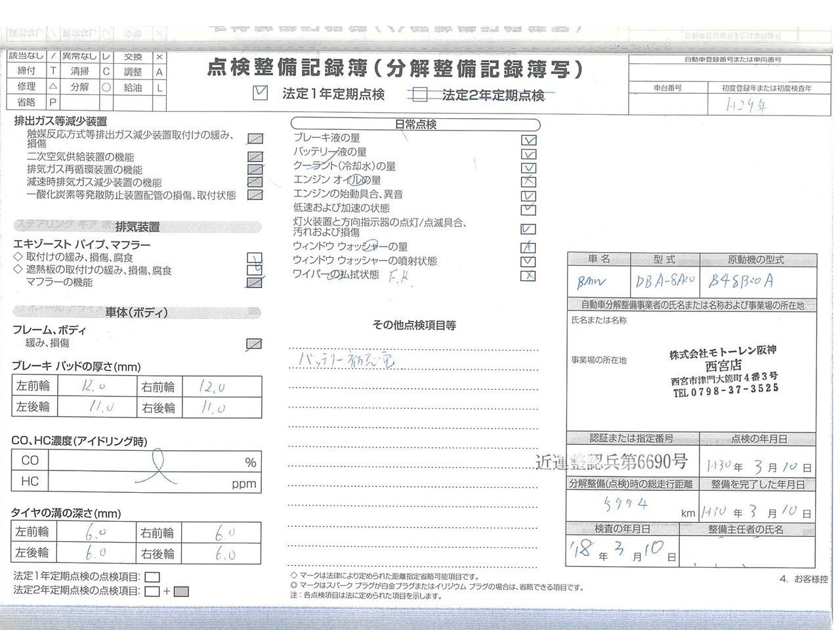Check the 法定1年定期点検 checkbox
Image resolution: width=840 pixels, height=630 pixels.
[261, 93]
